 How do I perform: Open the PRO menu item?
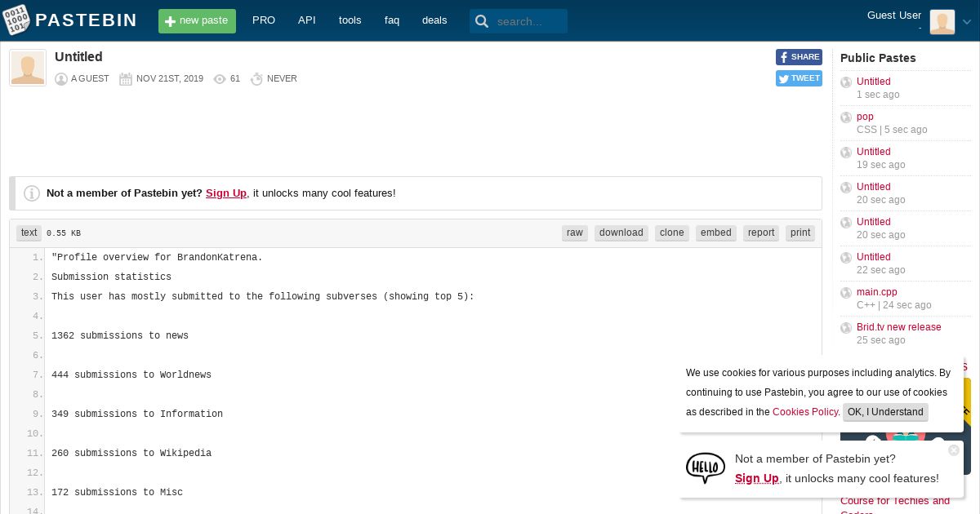point(264,20)
